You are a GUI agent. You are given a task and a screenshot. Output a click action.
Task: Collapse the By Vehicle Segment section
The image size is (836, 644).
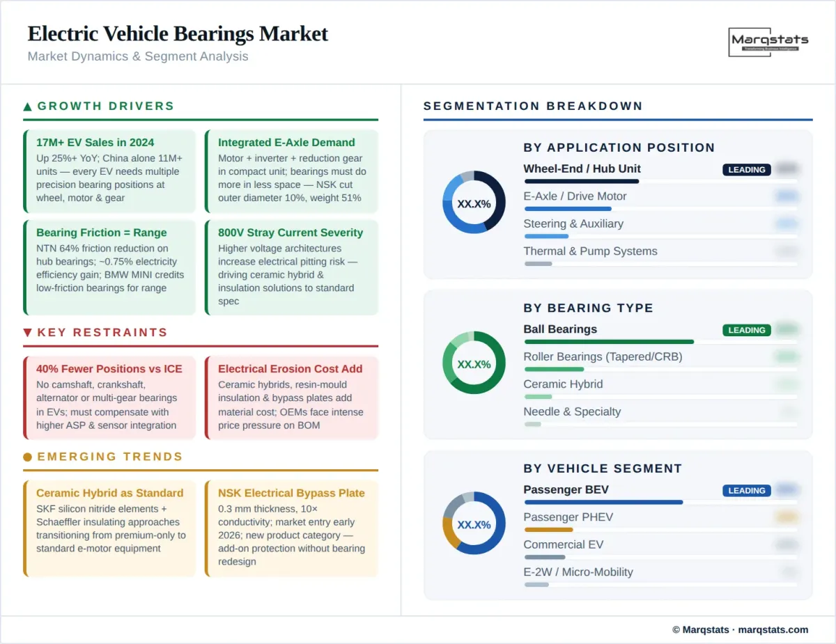pyautogui.click(x=602, y=469)
